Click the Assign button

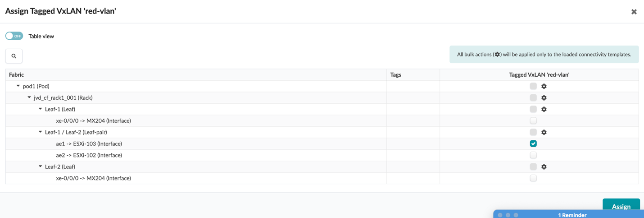[621, 206]
